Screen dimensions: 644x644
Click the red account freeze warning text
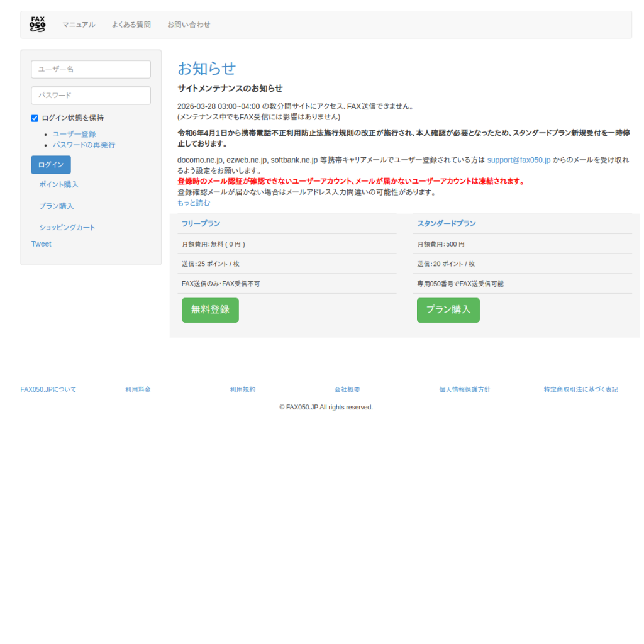pyautogui.click(x=352, y=181)
